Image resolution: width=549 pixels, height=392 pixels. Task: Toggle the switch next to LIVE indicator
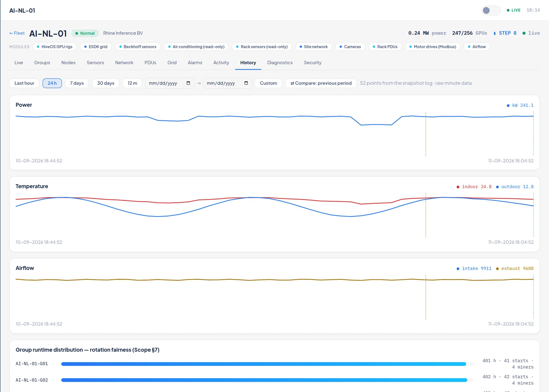click(x=491, y=10)
